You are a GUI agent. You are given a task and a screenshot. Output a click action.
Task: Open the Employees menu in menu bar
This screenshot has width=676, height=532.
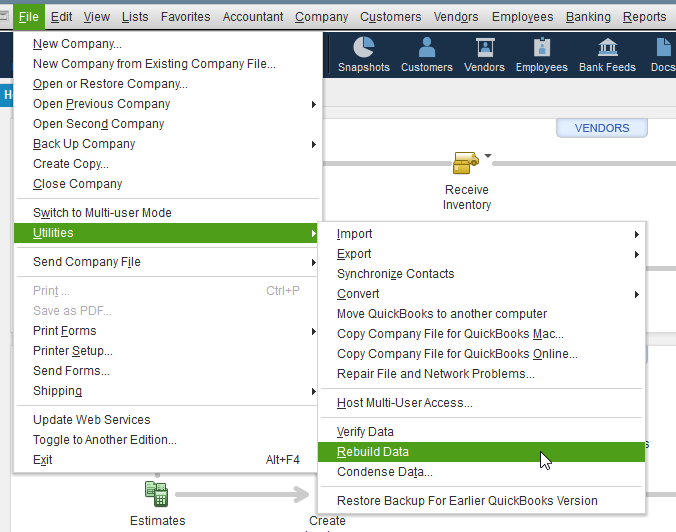[x=522, y=17]
